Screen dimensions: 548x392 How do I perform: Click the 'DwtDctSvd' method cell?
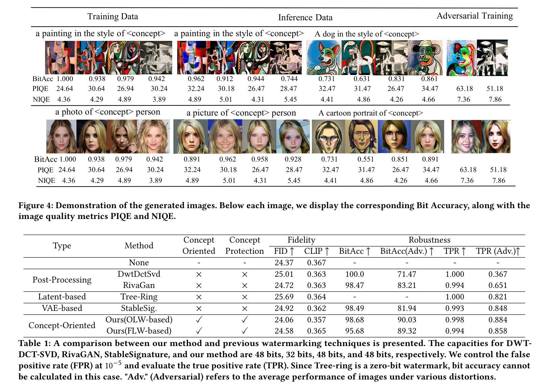(x=139, y=274)
